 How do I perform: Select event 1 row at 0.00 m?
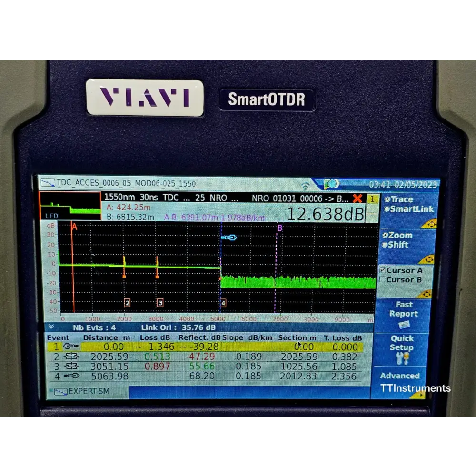[205, 347]
